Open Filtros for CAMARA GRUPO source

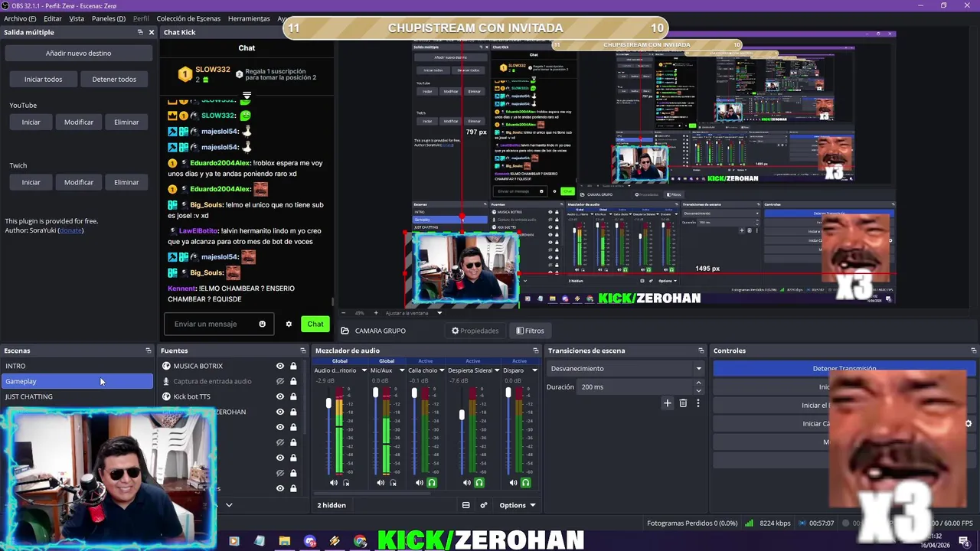pos(530,331)
